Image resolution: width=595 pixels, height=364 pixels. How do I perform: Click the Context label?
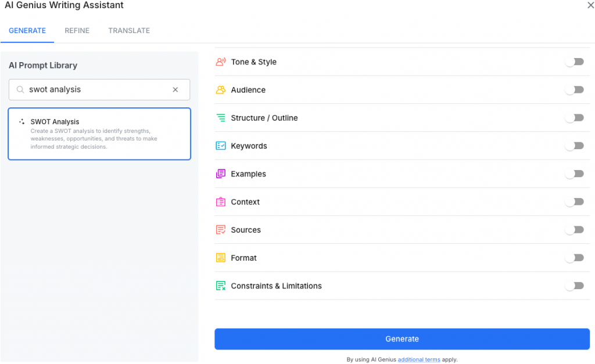click(245, 201)
